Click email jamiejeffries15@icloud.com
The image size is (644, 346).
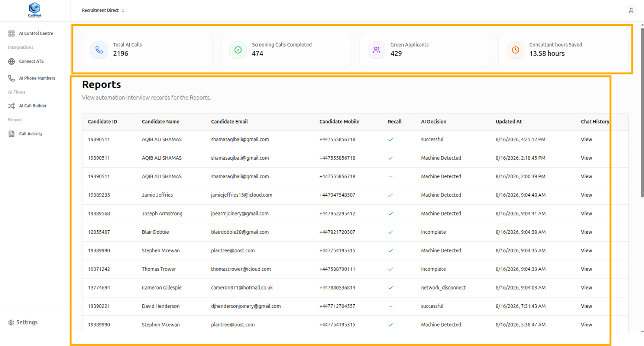point(242,195)
